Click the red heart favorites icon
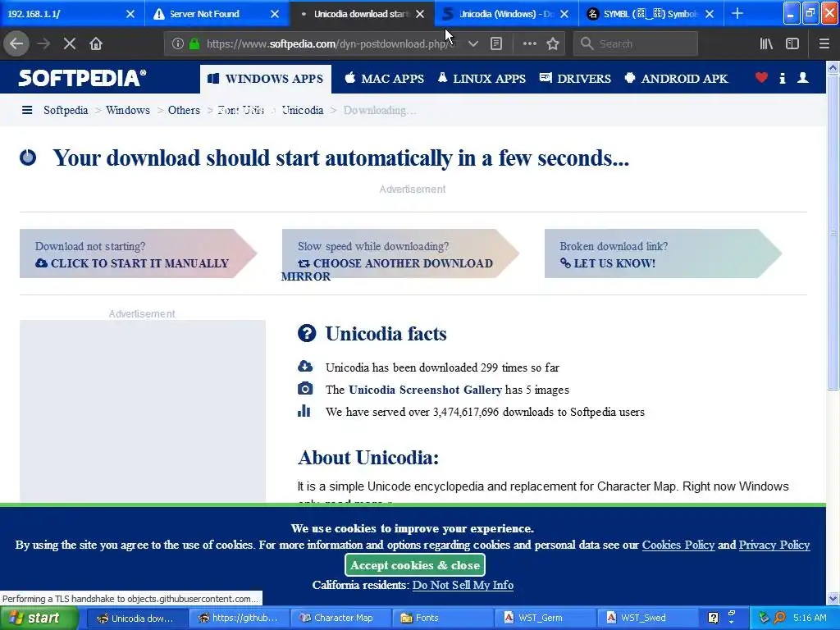 tap(761, 78)
